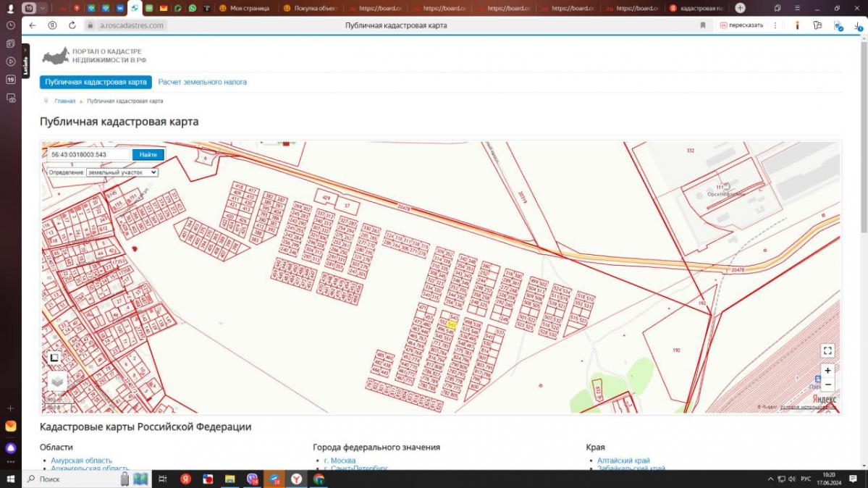Open the Alice assistant in the sidebar
This screenshot has width=868, height=488.
tap(10, 448)
